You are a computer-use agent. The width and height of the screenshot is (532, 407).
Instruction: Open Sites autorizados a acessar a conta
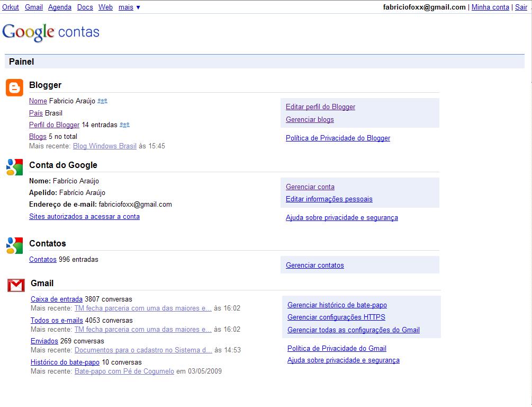pos(85,216)
